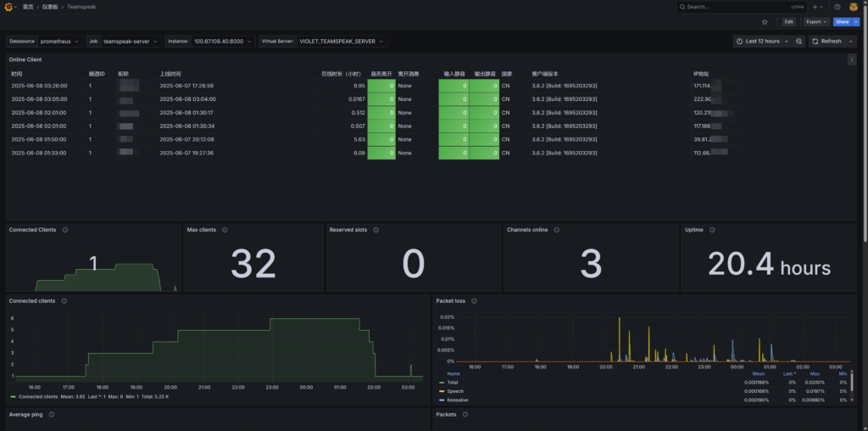Sort table by 频道ID column header
Viewport: 868px width, 431px height.
tap(97, 74)
